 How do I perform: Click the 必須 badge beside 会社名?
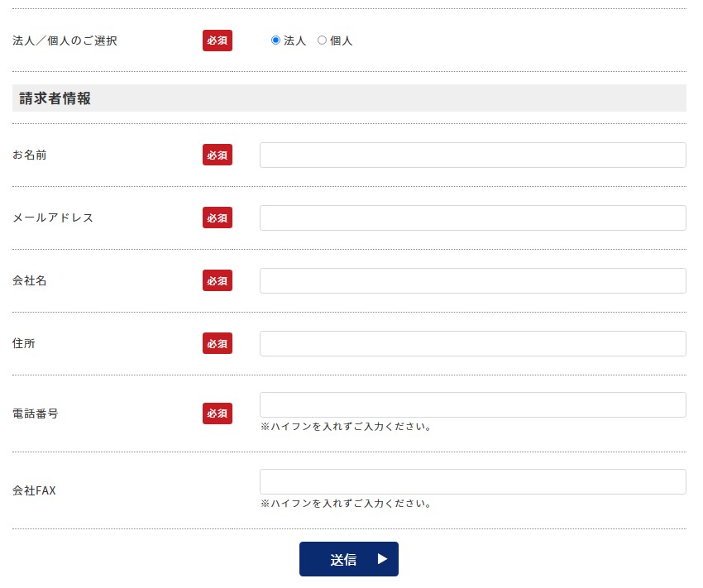pos(217,280)
